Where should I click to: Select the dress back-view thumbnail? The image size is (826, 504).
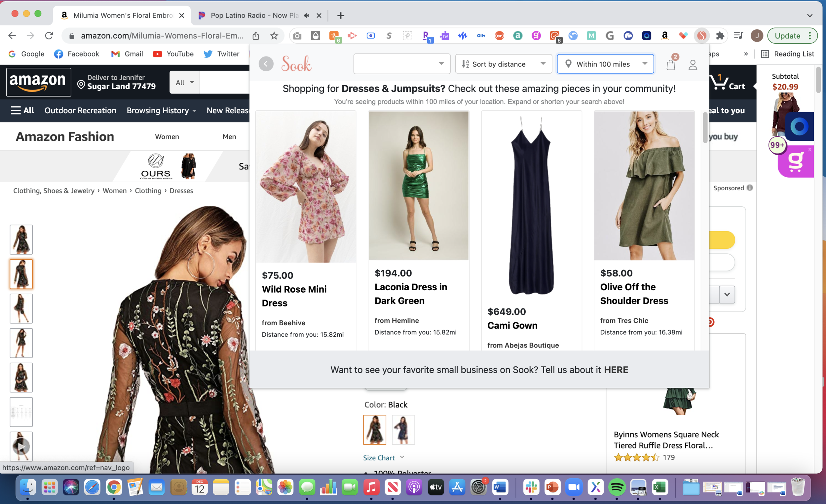21,274
